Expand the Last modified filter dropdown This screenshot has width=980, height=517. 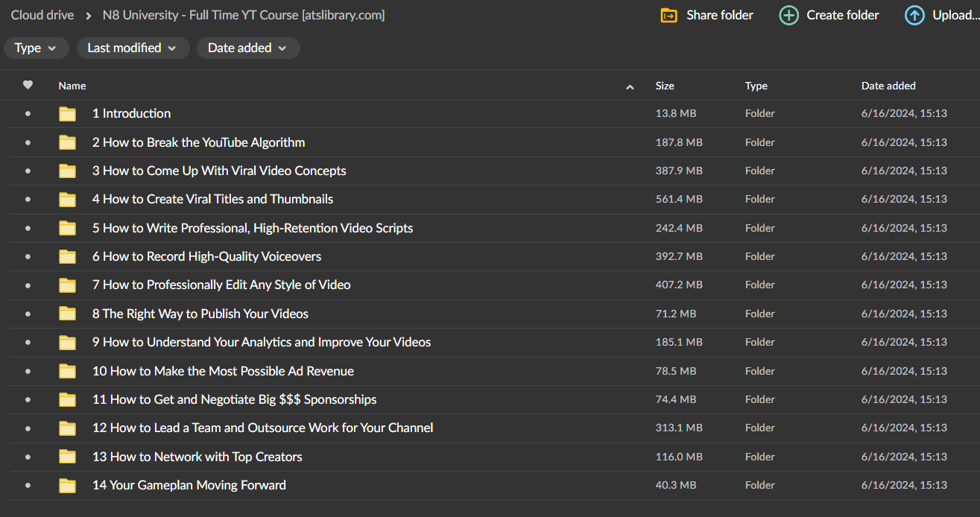[132, 48]
